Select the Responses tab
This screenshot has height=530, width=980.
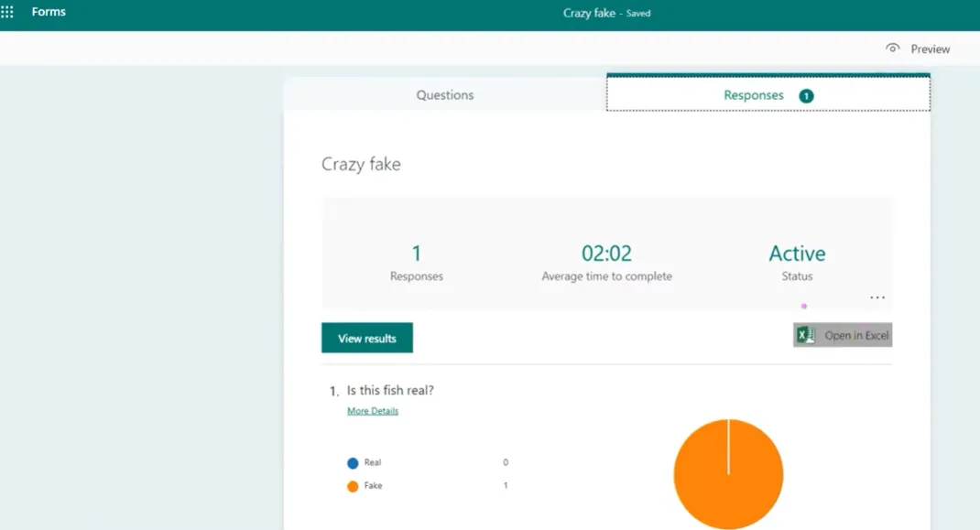pos(754,95)
